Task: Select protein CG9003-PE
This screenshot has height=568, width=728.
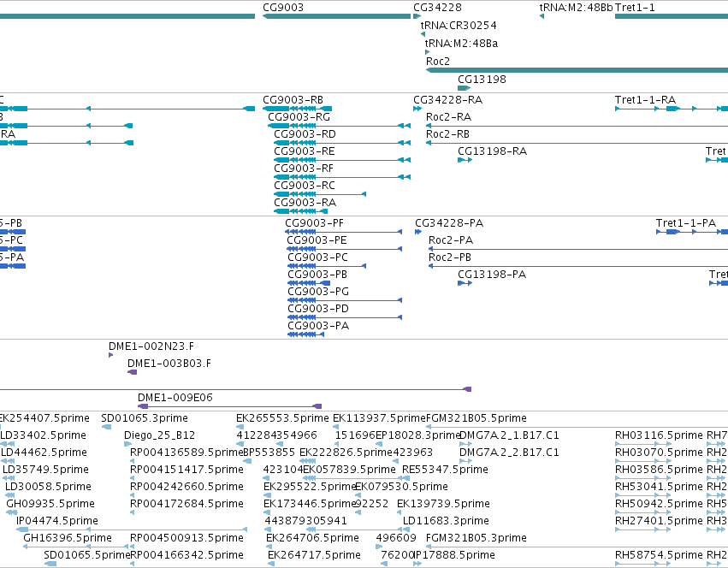Action: coord(345,249)
